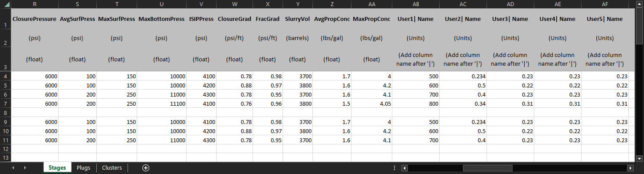Go to previous sheet tab arrow
This screenshot has width=644, height=174.
tap(13, 168)
